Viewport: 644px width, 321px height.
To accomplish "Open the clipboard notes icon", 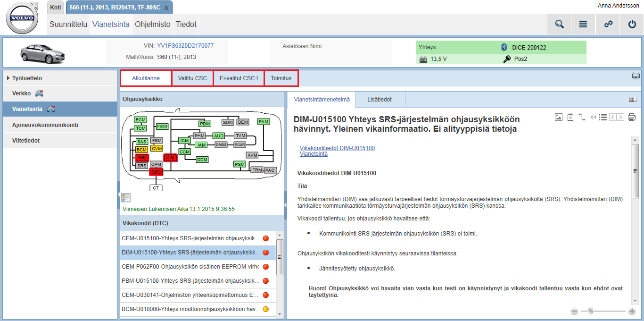I will click(x=570, y=117).
